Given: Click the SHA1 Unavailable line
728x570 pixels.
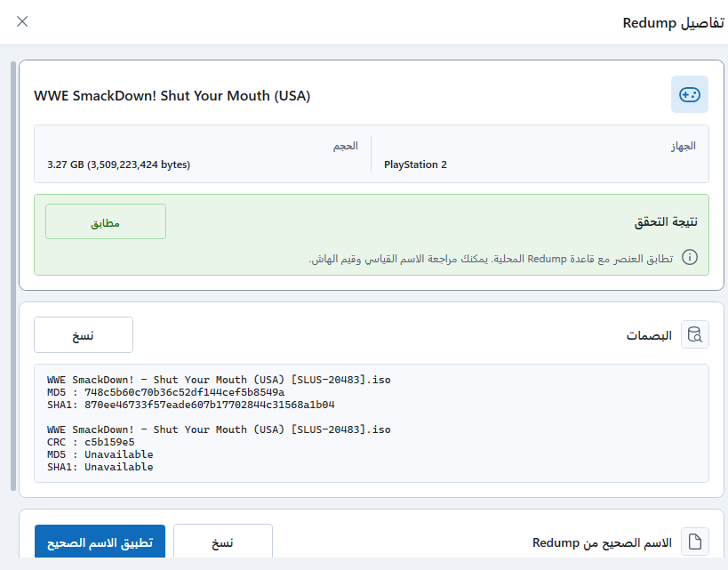Looking at the screenshot, I should 100,467.
